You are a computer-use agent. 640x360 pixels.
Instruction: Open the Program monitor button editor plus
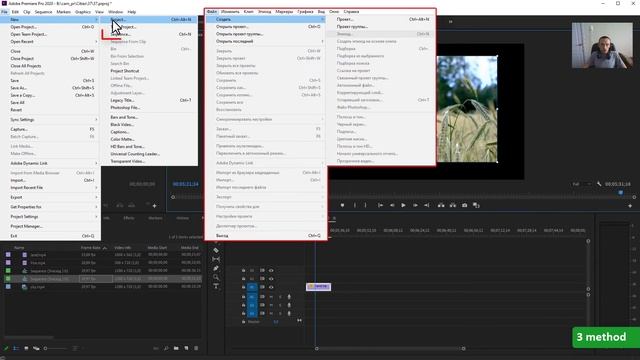(630, 206)
